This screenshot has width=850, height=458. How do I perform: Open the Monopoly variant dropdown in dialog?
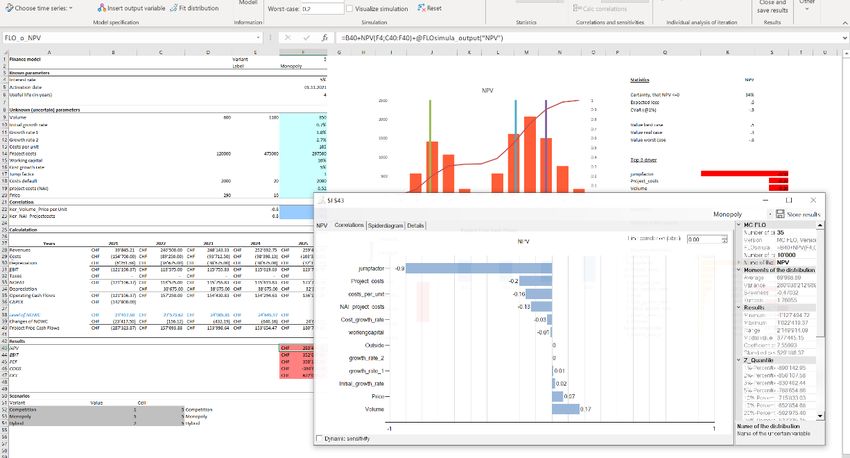[x=770, y=215]
